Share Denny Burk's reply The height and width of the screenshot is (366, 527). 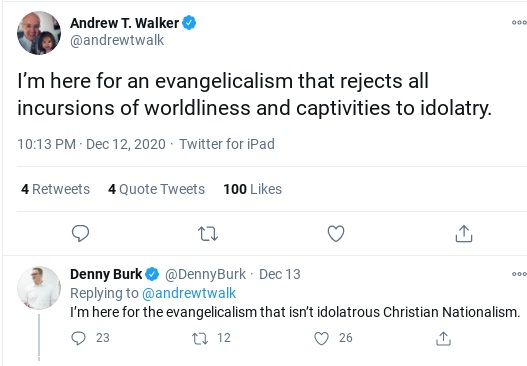(x=443, y=338)
